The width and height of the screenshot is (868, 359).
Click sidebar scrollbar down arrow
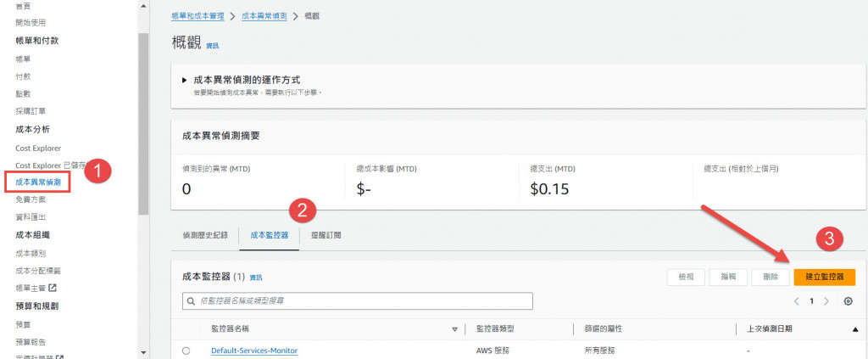143,352
